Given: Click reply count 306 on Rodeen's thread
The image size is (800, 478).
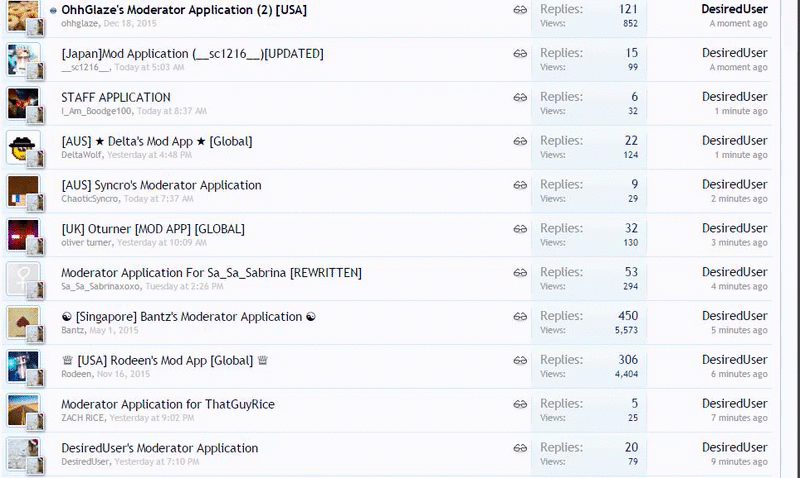Looking at the screenshot, I should coord(628,360).
